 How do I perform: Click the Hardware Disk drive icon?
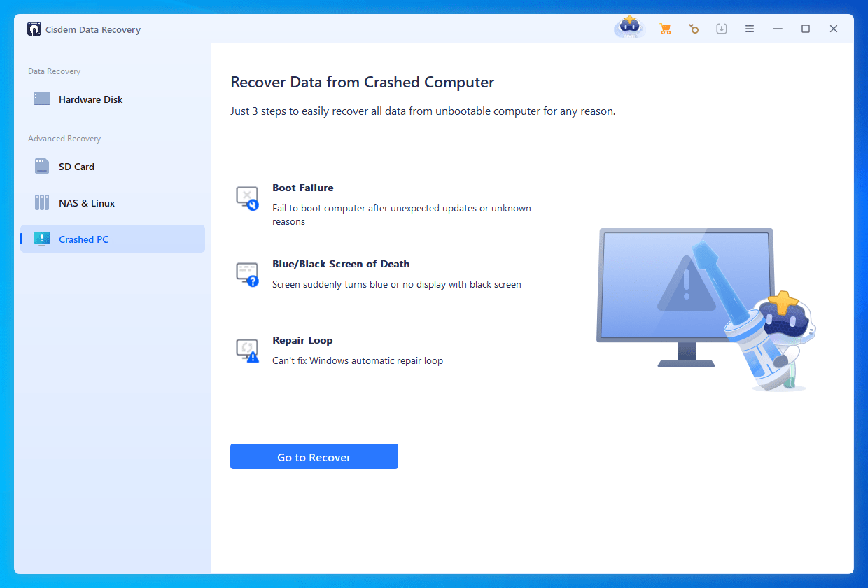coord(42,99)
